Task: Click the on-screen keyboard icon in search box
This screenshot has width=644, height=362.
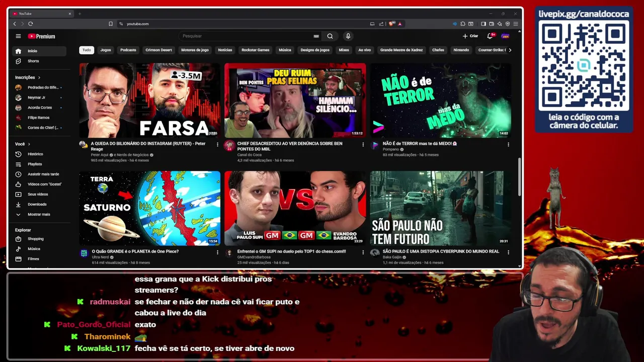Action: point(316,36)
